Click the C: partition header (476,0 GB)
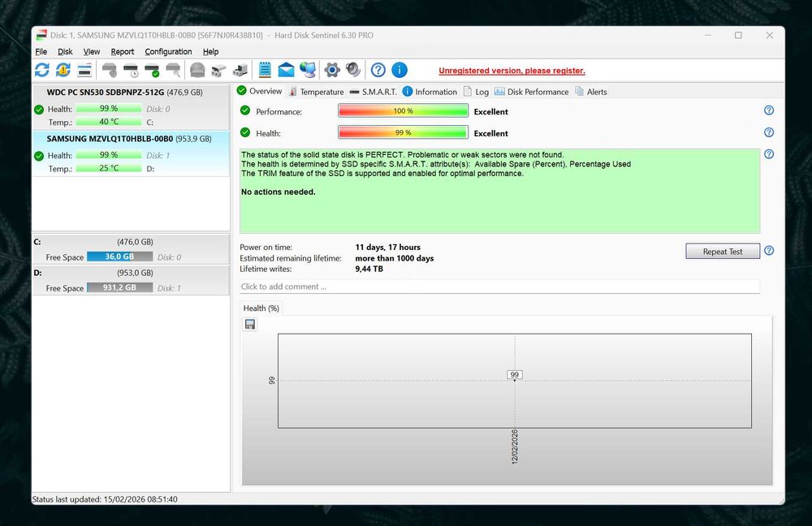The width and height of the screenshot is (812, 526). pos(131,242)
